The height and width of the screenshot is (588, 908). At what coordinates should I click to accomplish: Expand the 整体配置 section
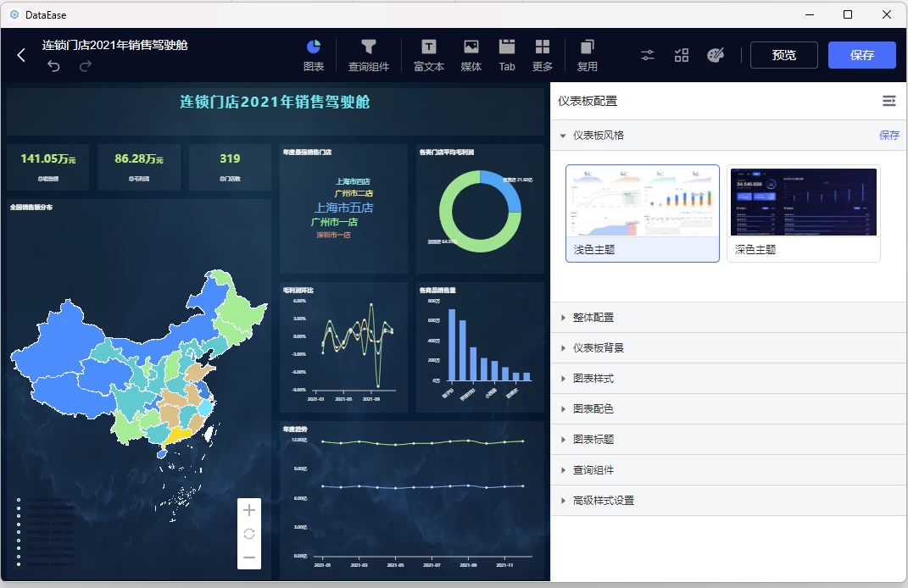[x=593, y=318]
